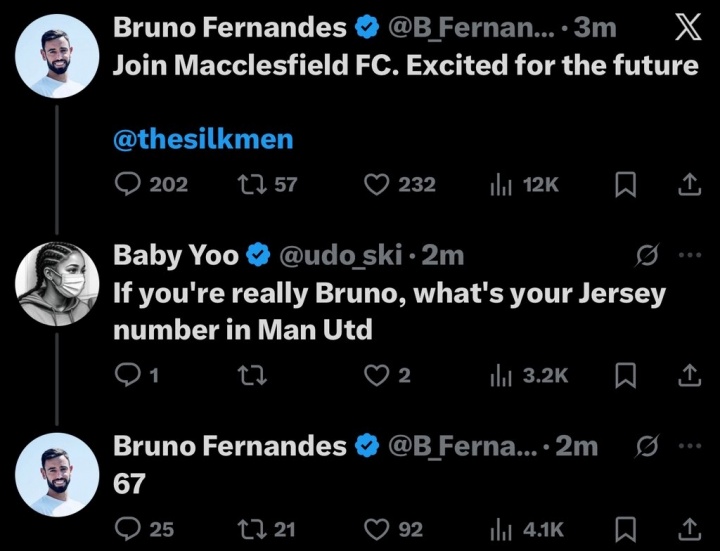This screenshot has width=720, height=551.
Task: Open @udo_ski profile handle
Action: coord(342,256)
